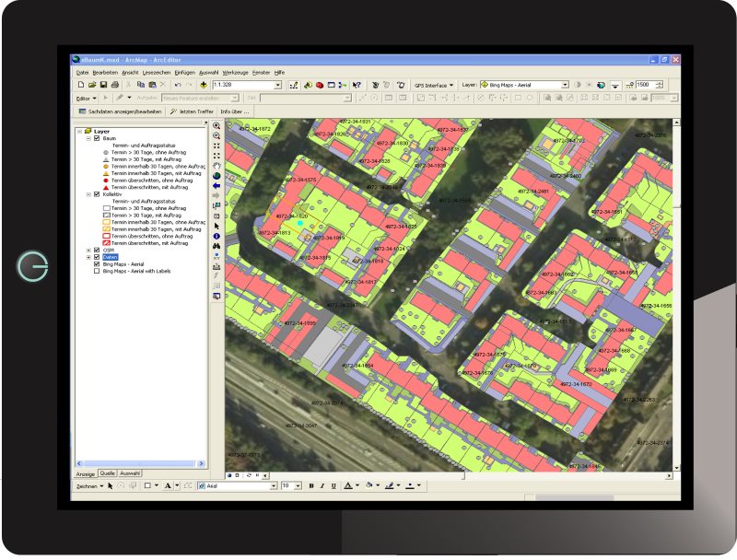Open the map scale dropdown
The height and width of the screenshot is (560, 737).
click(x=278, y=85)
